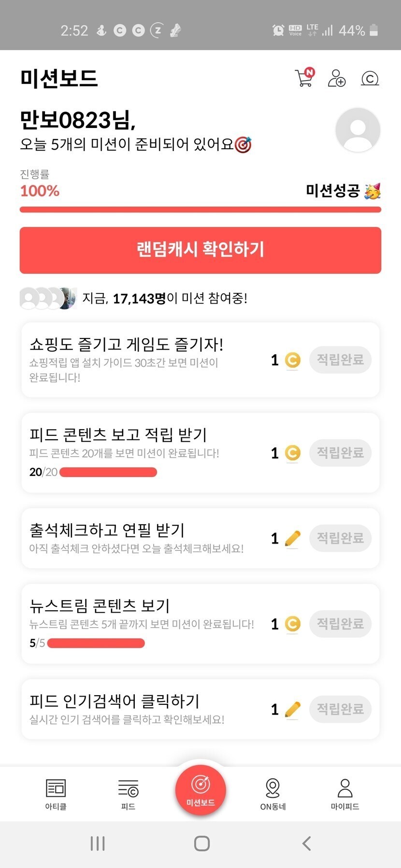Open the cash coin icon in header
The width and height of the screenshot is (401, 868).
coord(370,78)
